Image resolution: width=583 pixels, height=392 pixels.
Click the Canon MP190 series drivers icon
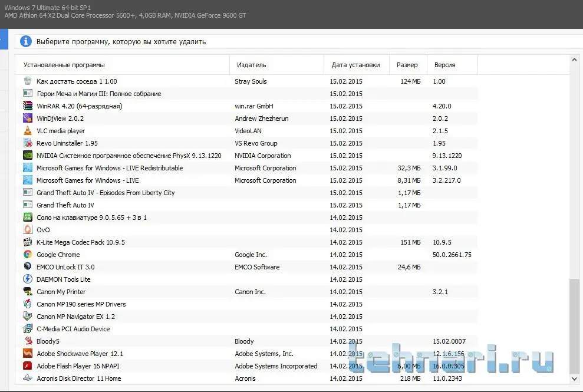28,304
